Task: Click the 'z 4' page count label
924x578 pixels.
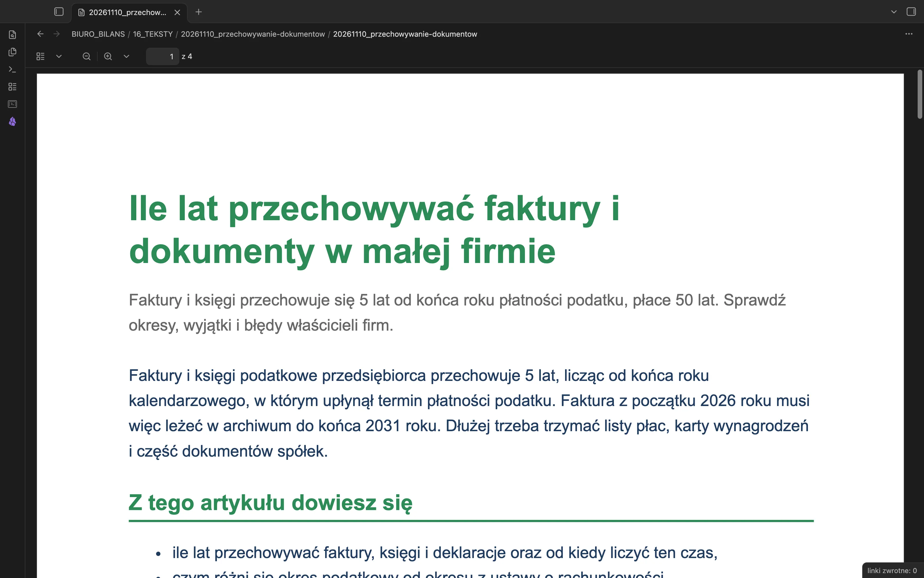Action: click(x=187, y=57)
